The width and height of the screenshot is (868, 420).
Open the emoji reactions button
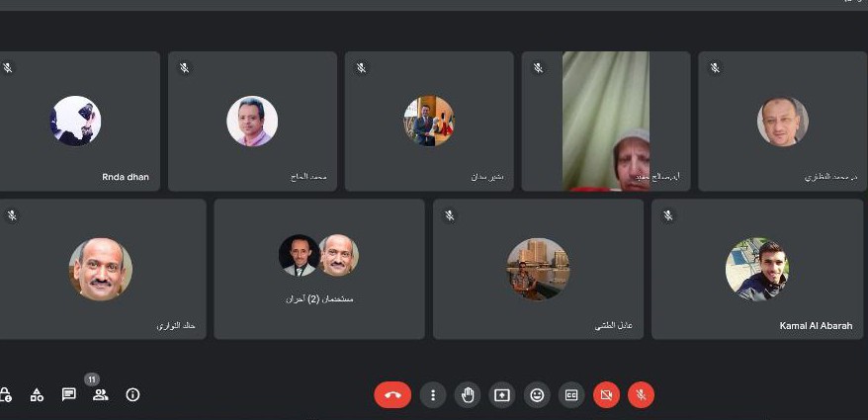(x=537, y=395)
